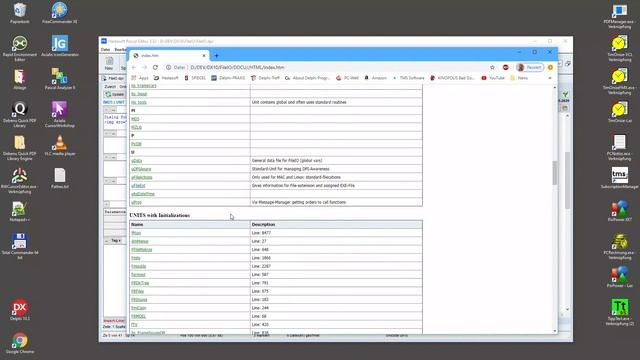Bookmark this page with the star icon

pyautogui.click(x=492, y=67)
